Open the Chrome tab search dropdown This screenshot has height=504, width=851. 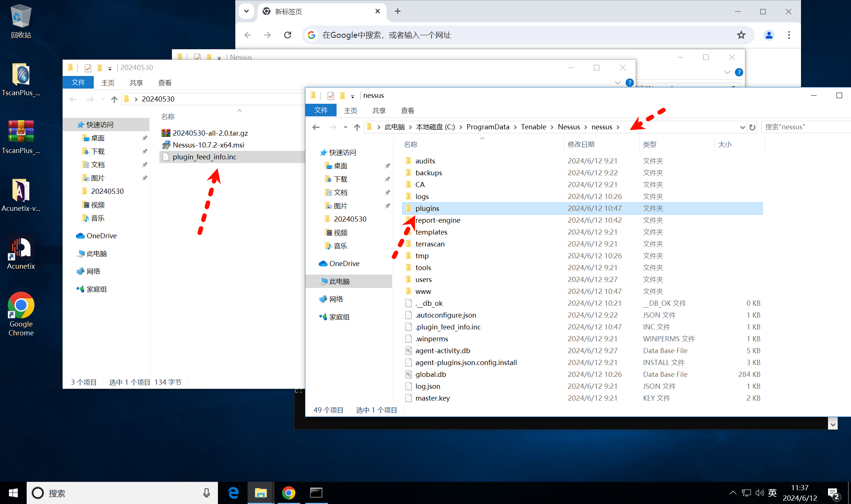246,11
